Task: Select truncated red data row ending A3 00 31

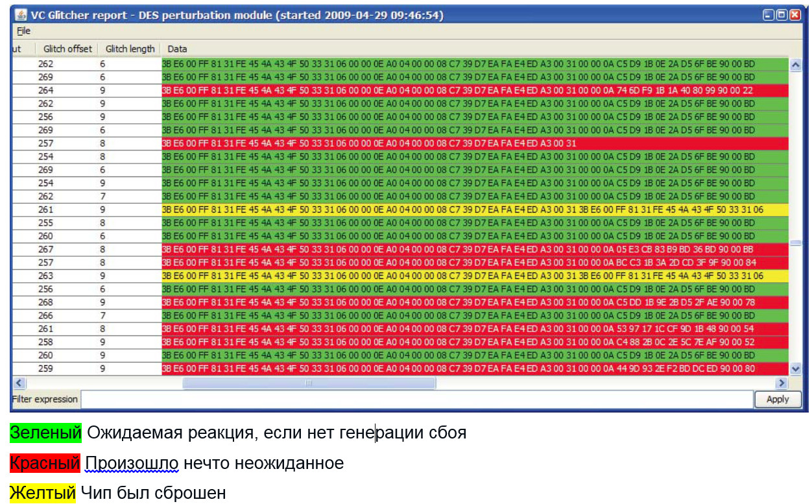Action: coord(475,143)
